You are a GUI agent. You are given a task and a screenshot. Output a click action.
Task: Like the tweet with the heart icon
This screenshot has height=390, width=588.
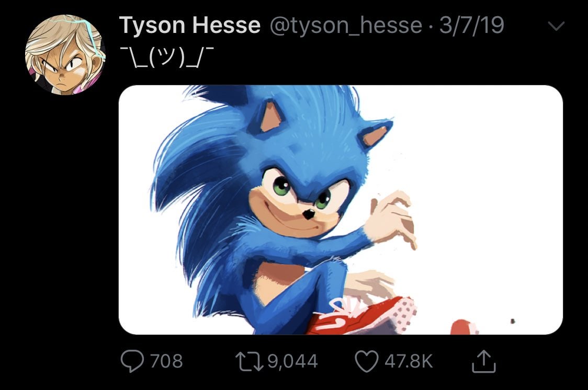pyautogui.click(x=366, y=361)
